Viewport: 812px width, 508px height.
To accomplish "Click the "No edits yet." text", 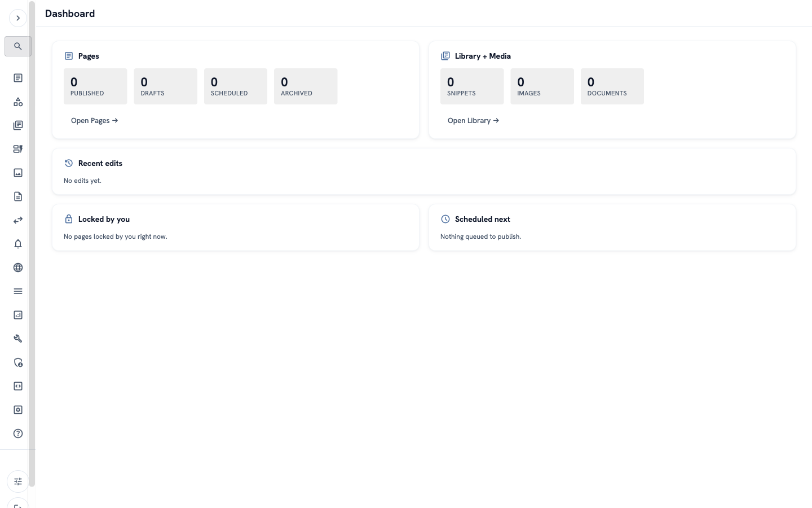I will [x=82, y=181].
